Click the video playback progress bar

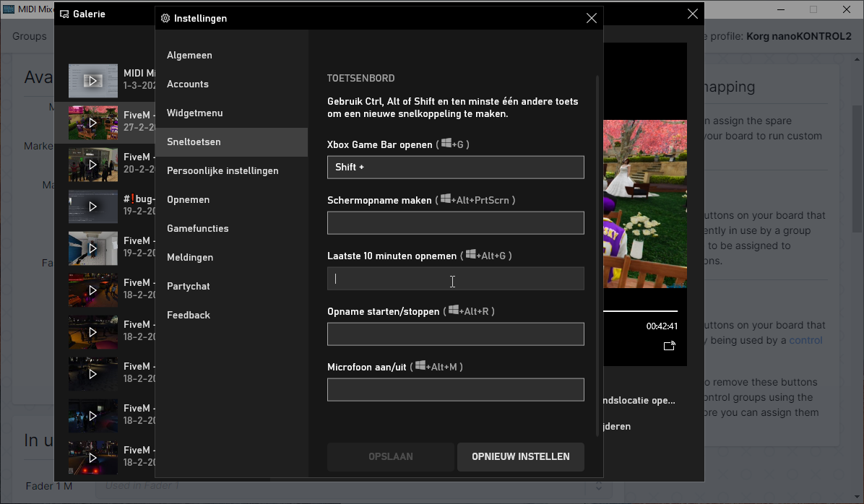[x=643, y=311]
